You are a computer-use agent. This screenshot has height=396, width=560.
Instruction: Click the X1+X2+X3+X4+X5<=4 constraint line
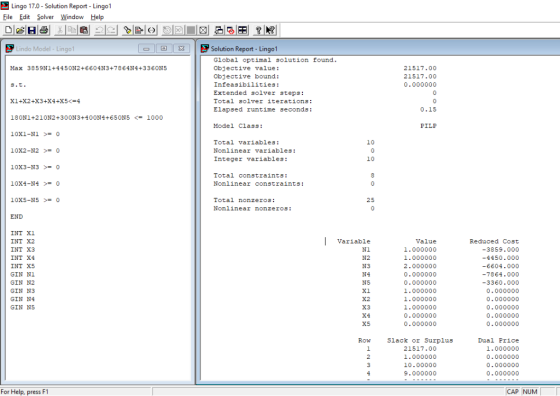click(45, 101)
